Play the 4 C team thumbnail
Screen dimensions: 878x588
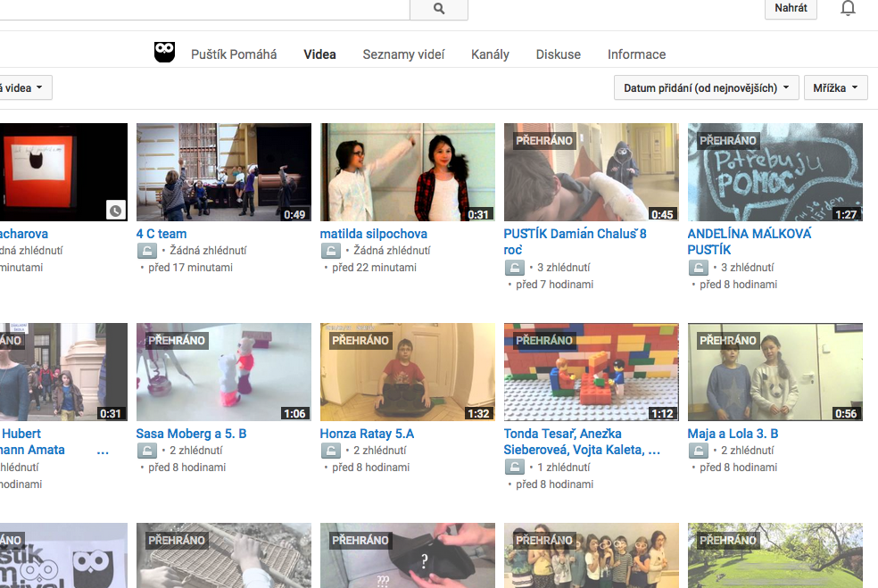pyautogui.click(x=224, y=172)
